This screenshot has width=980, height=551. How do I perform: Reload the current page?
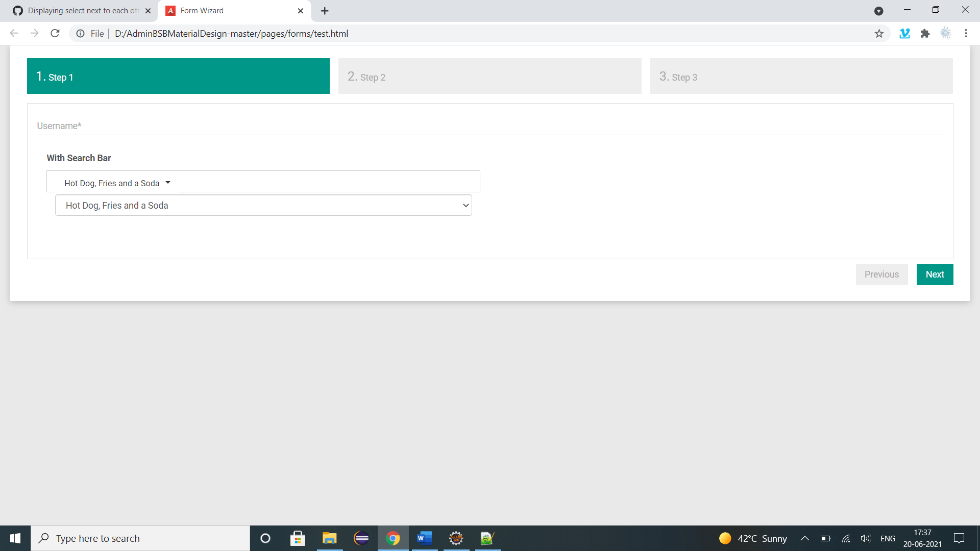[55, 33]
